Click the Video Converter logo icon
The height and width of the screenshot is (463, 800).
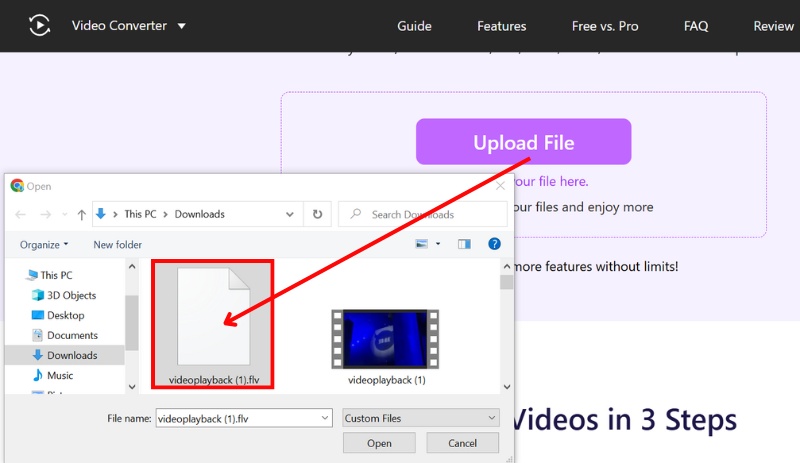(x=39, y=25)
